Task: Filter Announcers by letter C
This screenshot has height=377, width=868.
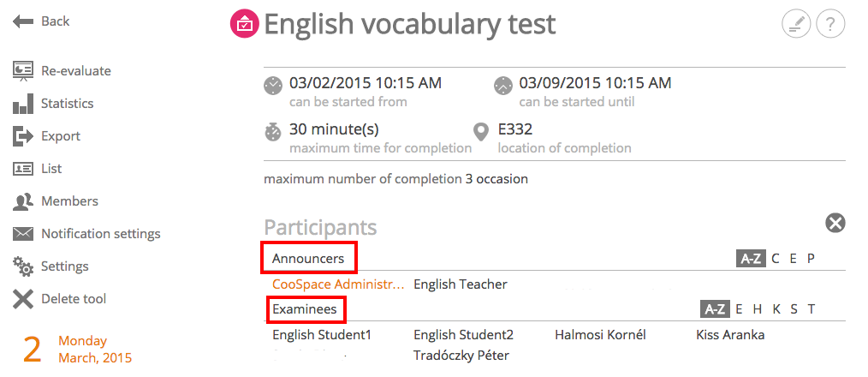Action: (x=776, y=259)
